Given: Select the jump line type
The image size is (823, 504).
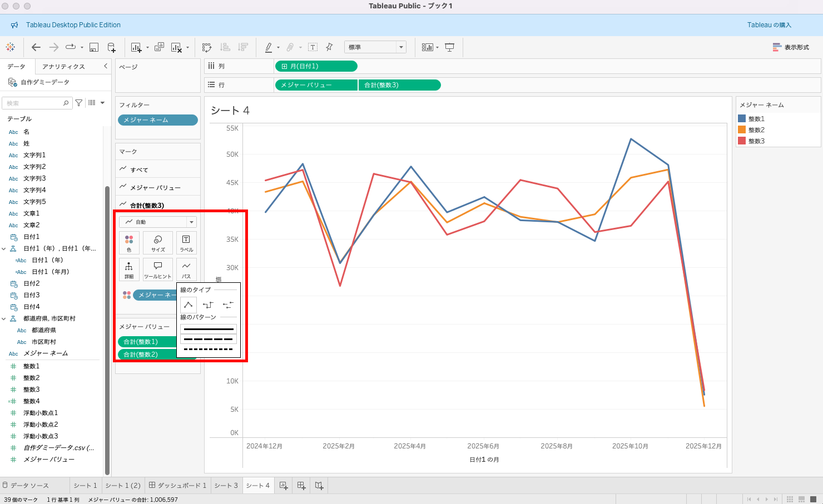Looking at the screenshot, I should 228,305.
